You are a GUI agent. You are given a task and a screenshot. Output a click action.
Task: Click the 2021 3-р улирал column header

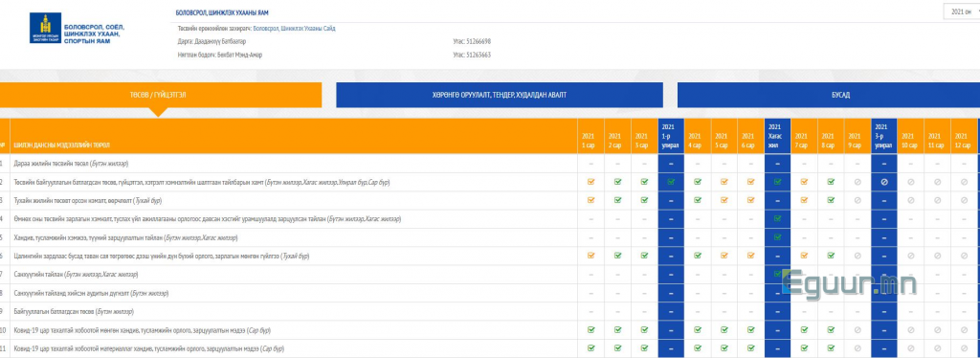(x=883, y=136)
